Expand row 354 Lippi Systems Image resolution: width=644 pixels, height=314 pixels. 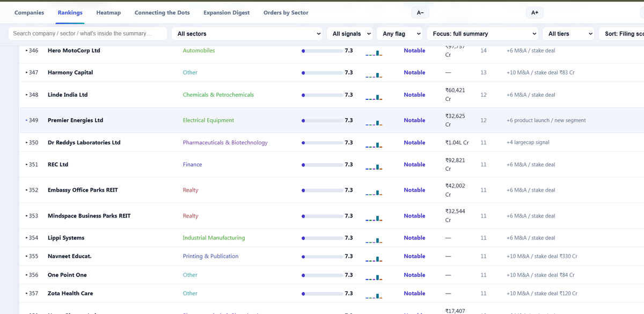[27, 238]
